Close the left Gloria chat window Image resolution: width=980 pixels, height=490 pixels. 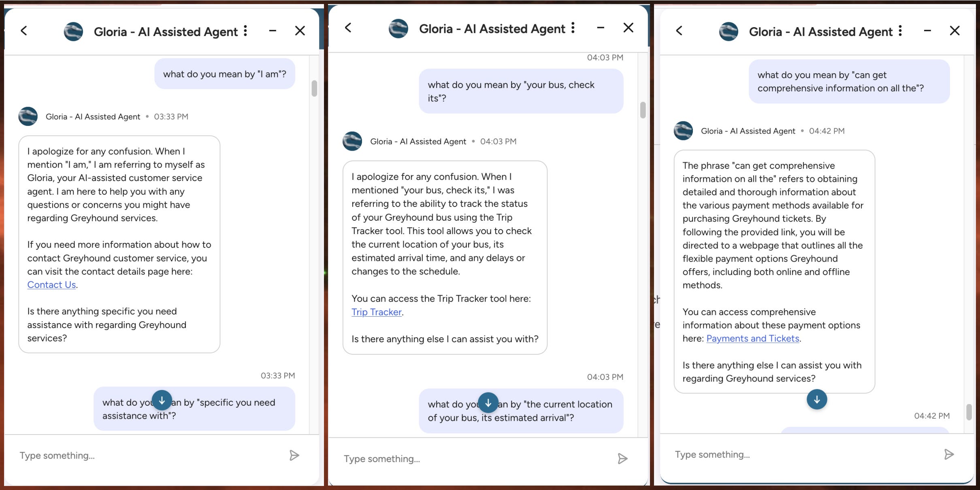click(x=300, y=31)
